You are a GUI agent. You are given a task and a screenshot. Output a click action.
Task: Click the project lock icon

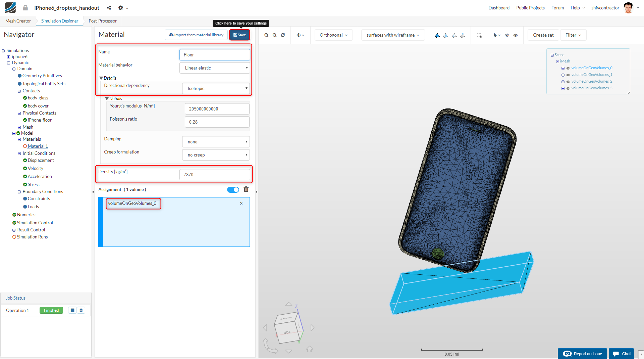(25, 8)
